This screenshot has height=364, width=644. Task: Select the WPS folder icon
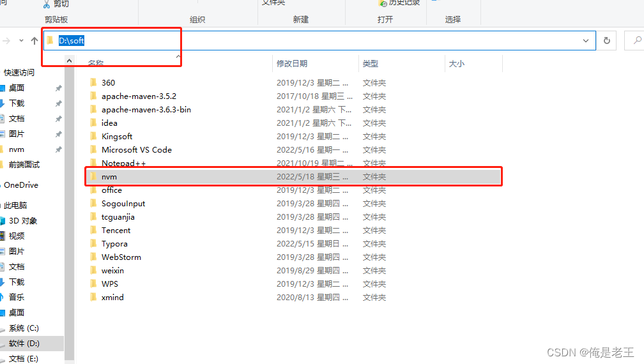click(x=93, y=284)
